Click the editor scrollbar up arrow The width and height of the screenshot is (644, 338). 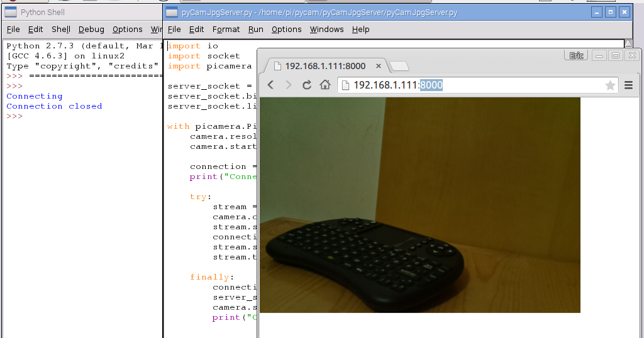coord(628,43)
